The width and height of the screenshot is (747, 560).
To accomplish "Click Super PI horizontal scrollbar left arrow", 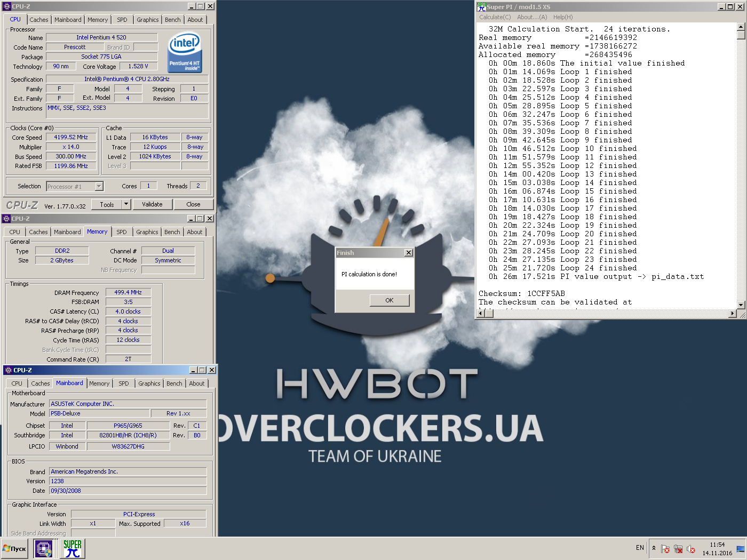I will point(480,314).
